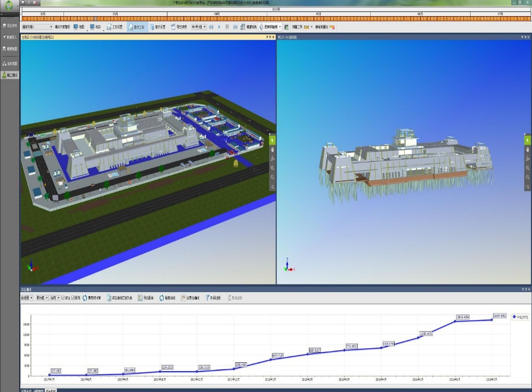Click the stop playback button
The image size is (532, 392).
(227, 27)
